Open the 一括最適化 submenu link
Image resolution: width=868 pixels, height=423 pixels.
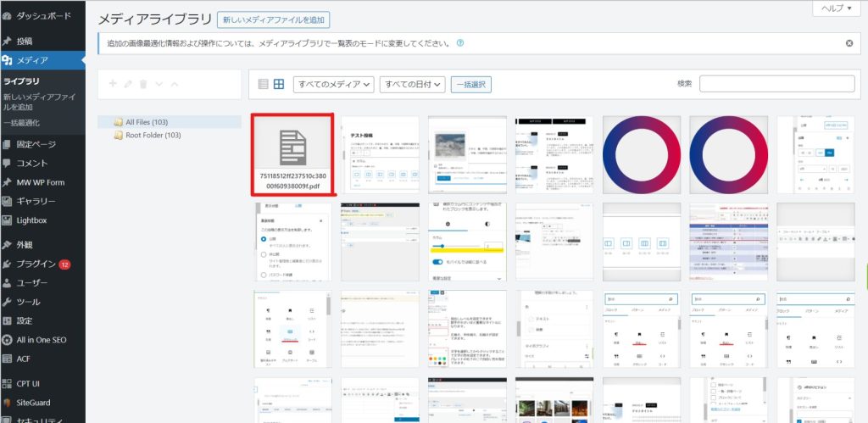click(21, 123)
